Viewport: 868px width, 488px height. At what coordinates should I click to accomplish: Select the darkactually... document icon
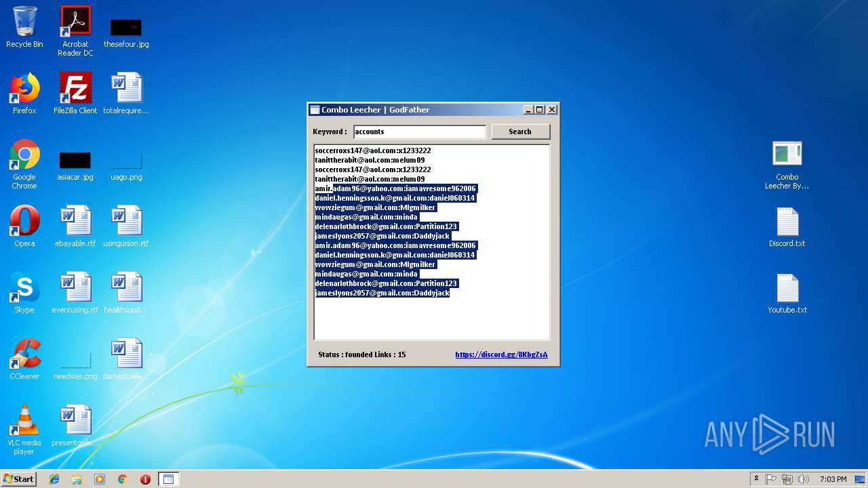point(126,359)
